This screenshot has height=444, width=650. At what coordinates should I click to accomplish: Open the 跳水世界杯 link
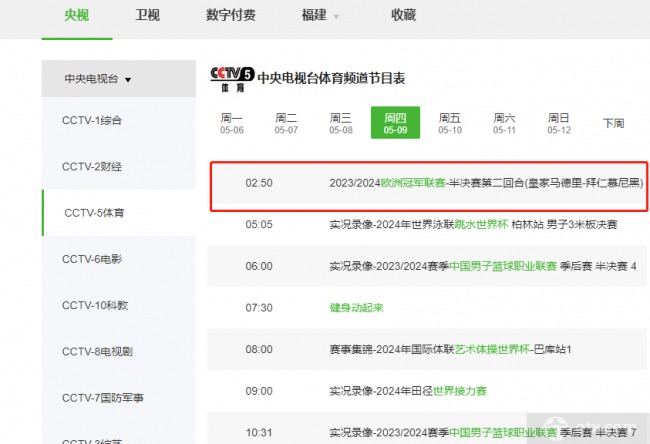(x=481, y=224)
